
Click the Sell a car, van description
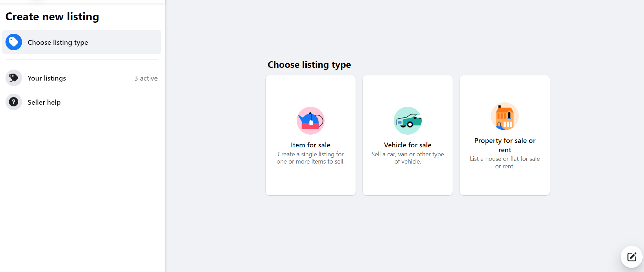pos(408,158)
